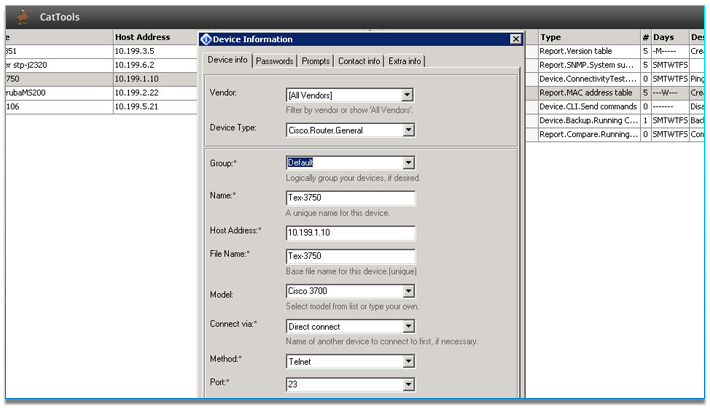Viewport: 710px width, 410px height.
Task: Select Device.ConnectivityTest activity row
Action: click(x=588, y=79)
